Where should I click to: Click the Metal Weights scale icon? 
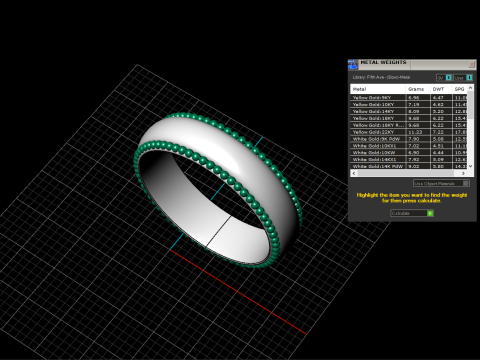click(353, 64)
